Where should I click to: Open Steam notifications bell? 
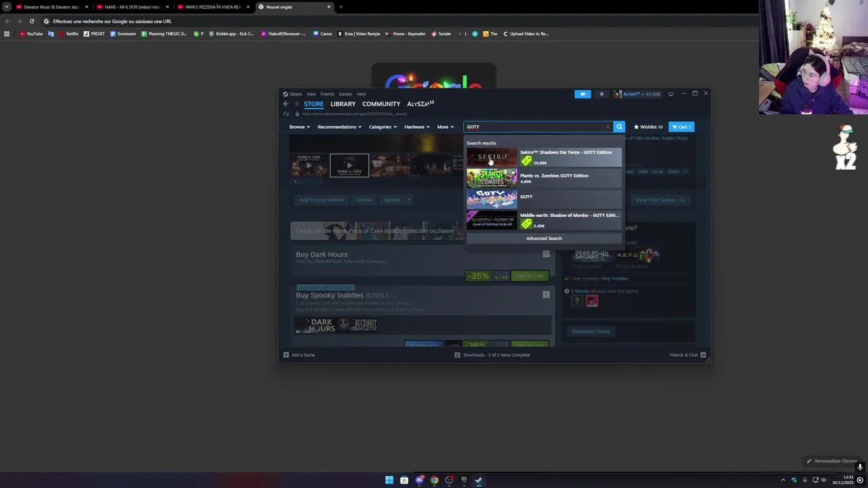(601, 94)
